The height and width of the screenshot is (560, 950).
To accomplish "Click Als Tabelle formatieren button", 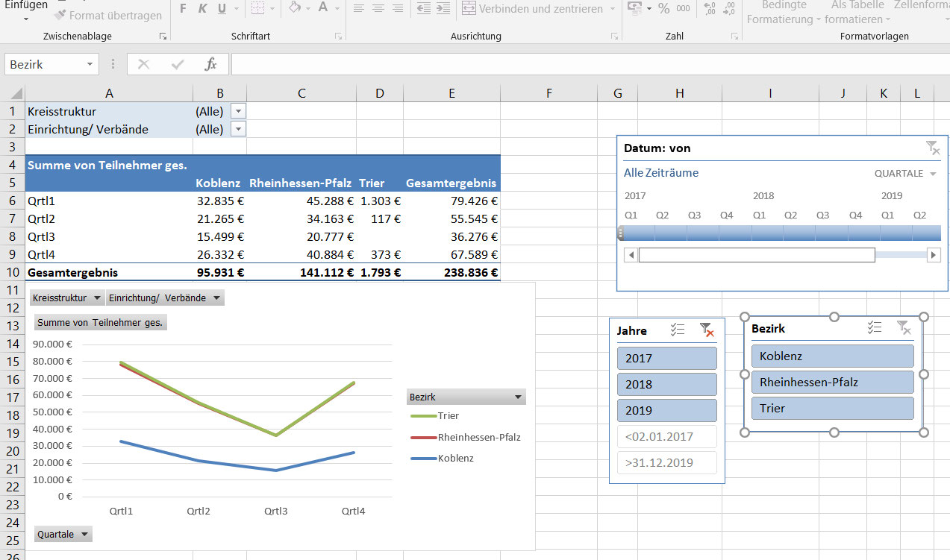I will point(858,12).
